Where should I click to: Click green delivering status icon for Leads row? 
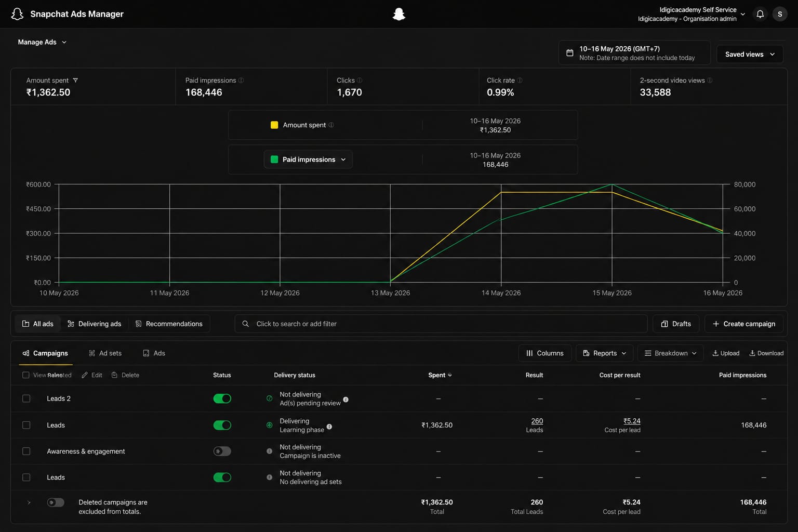[269, 425]
